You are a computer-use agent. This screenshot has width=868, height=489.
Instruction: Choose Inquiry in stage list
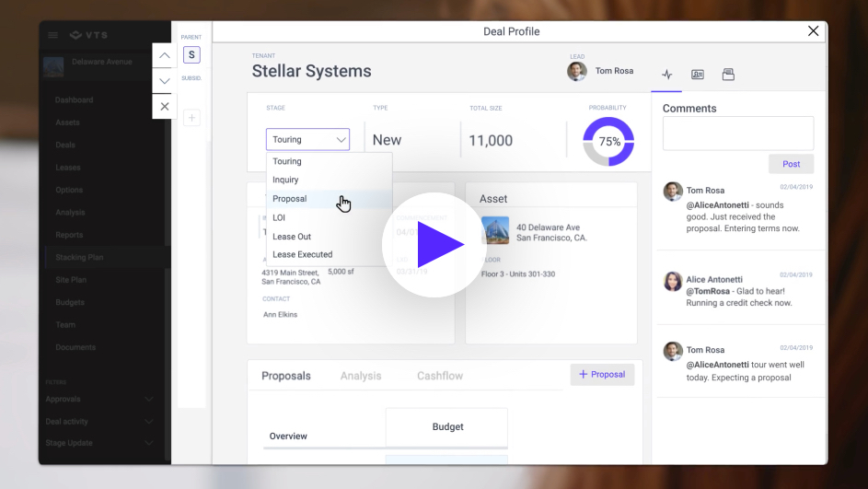[330, 180]
